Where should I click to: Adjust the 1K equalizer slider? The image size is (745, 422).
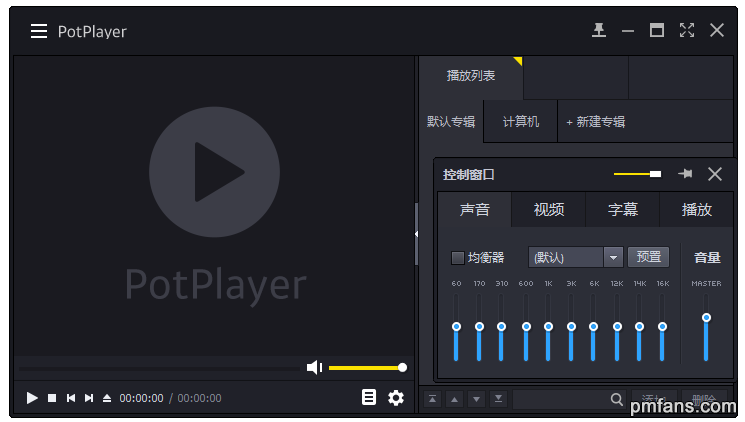(x=548, y=327)
